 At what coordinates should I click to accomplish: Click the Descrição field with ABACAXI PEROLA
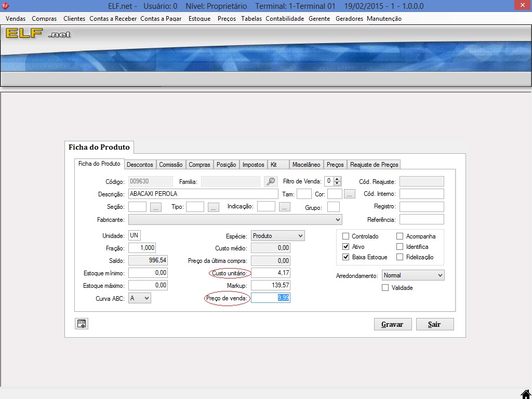203,194
